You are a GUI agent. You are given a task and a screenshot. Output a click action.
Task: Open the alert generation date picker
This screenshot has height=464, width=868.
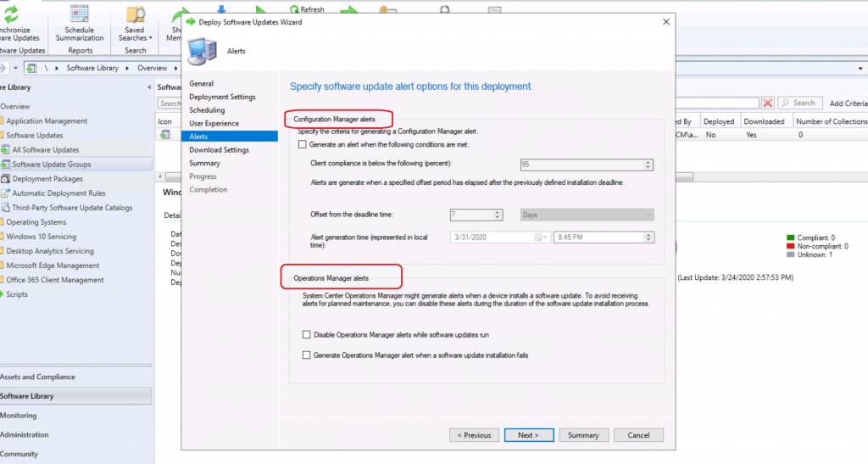(541, 237)
